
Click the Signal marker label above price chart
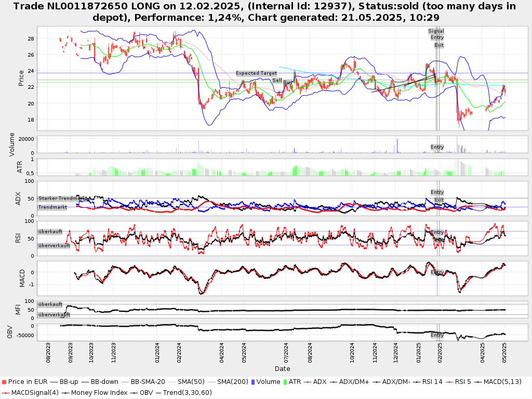[436, 31]
